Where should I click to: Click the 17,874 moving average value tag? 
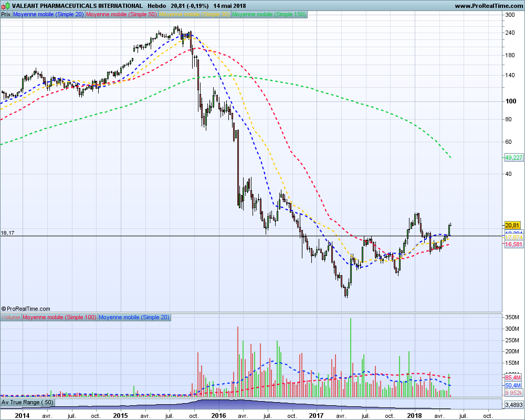(513, 237)
